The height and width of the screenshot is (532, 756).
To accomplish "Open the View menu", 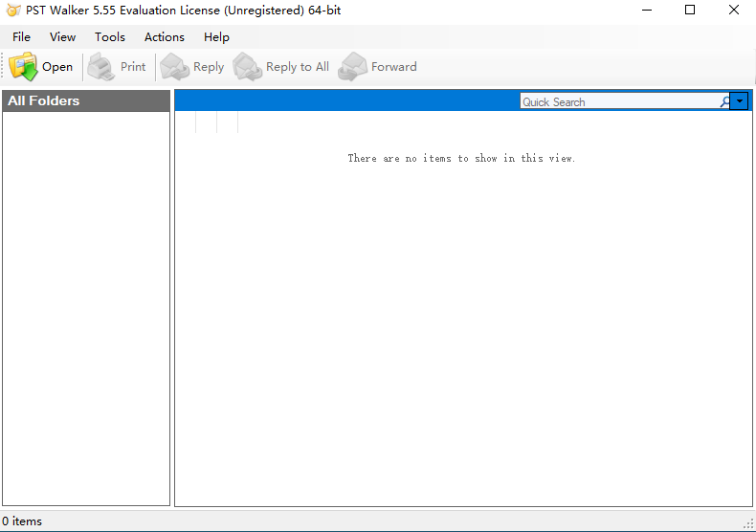I will click(x=62, y=37).
